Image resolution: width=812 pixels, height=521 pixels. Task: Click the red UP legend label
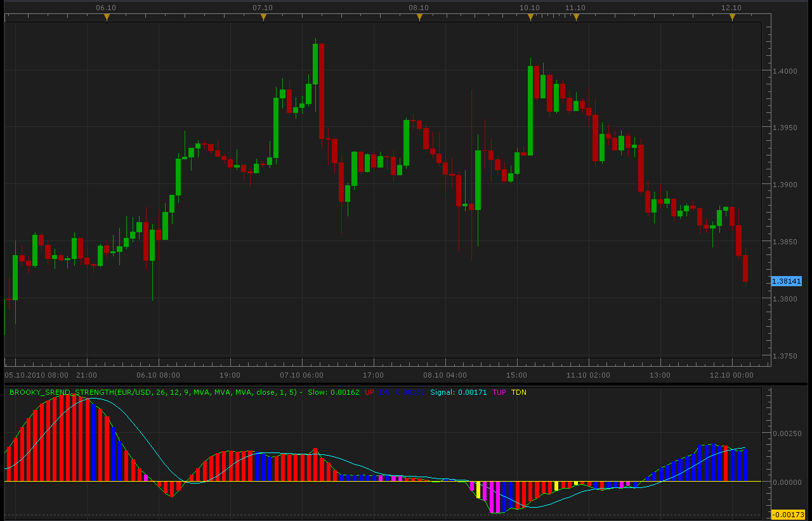[370, 392]
